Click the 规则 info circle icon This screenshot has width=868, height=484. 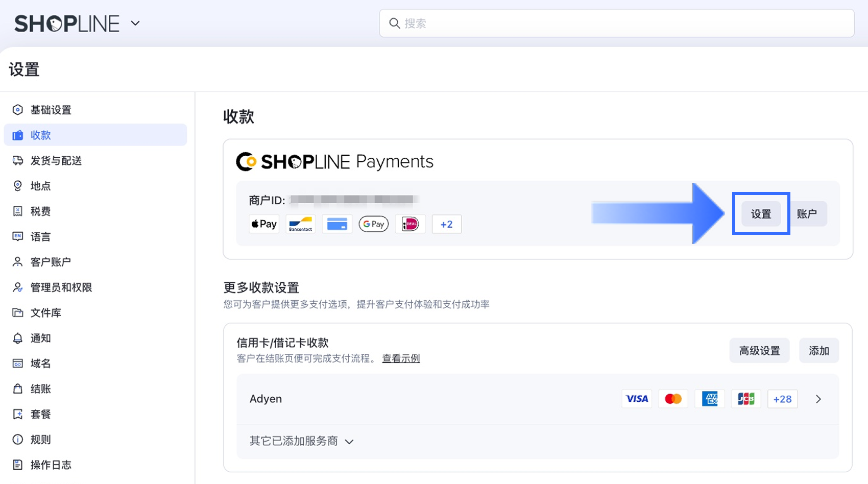pyautogui.click(x=17, y=440)
